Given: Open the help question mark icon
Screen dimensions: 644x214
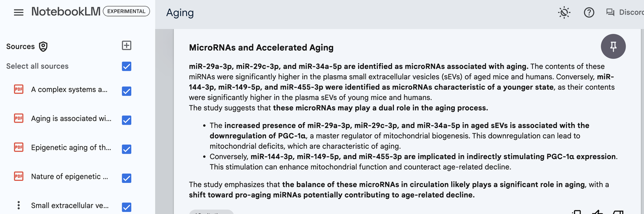Looking at the screenshot, I should (x=589, y=13).
